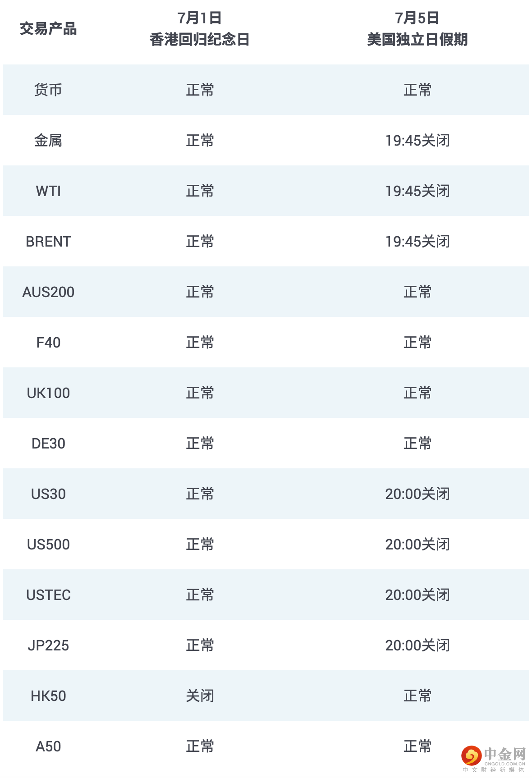The image size is (532, 778).
Task: Click the 中金网 logo icon
Action: coord(471,755)
